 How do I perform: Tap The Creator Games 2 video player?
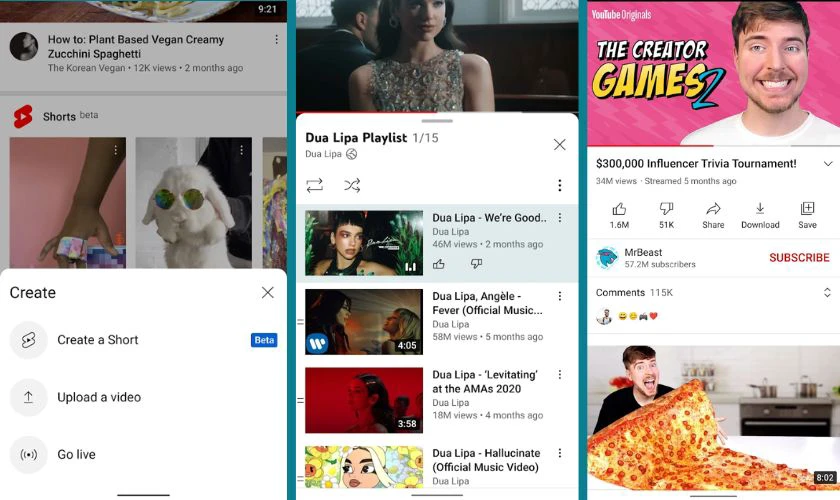coord(714,73)
